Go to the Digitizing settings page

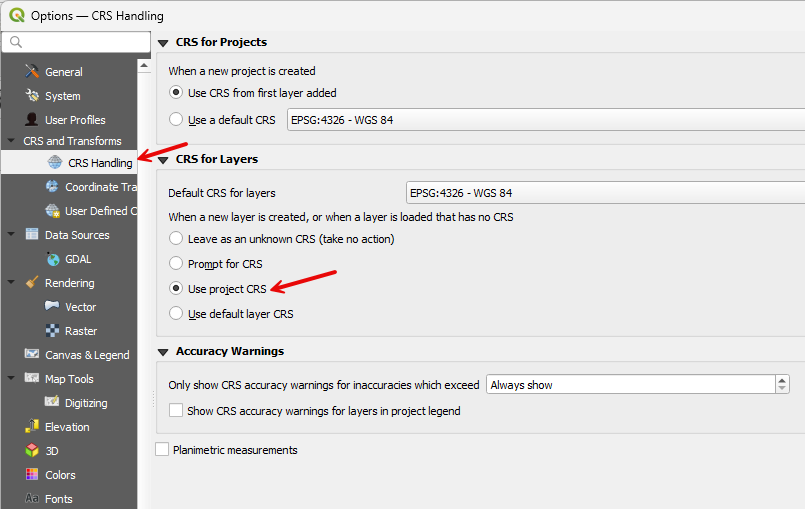[85, 403]
